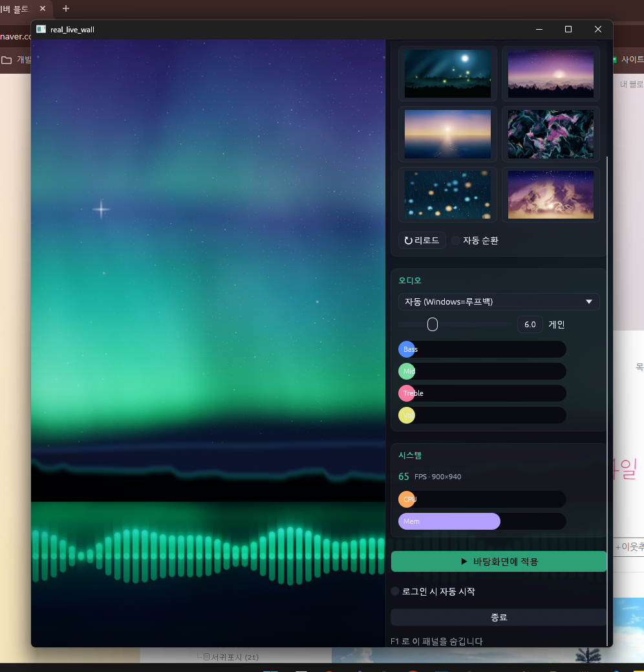Click the 종료 quit button
Screen dimensions: 644x672
499,617
